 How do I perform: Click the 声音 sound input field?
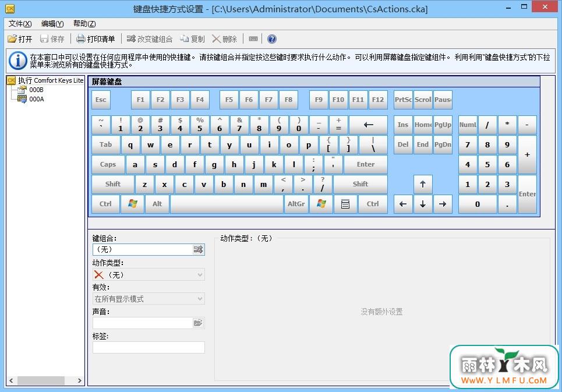(x=143, y=323)
